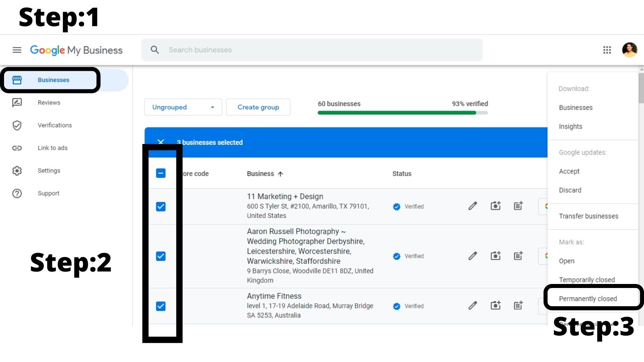
Task: Create post for 11 Marketing + Design
Action: 518,206
